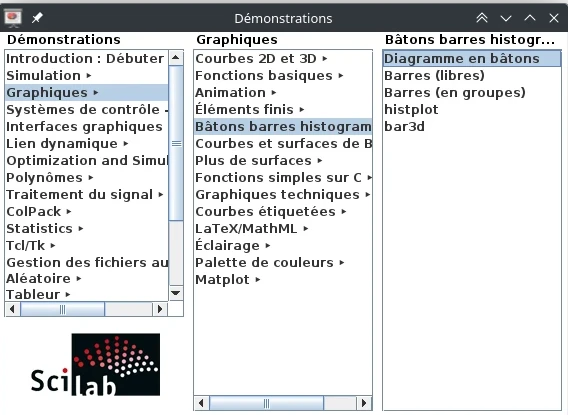Image resolution: width=568 pixels, height=415 pixels.
Task: Open Courbes et surfaces de Bézier entry
Action: 283,143
